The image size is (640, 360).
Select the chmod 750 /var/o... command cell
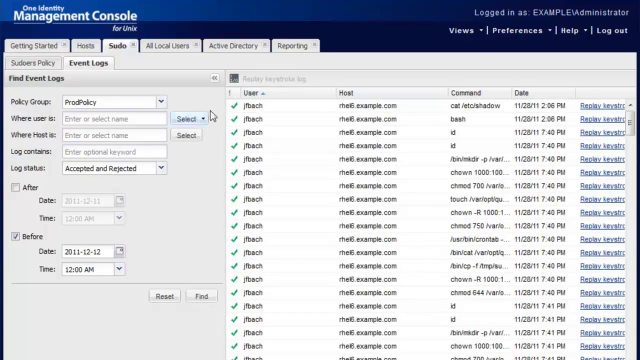[x=480, y=226]
